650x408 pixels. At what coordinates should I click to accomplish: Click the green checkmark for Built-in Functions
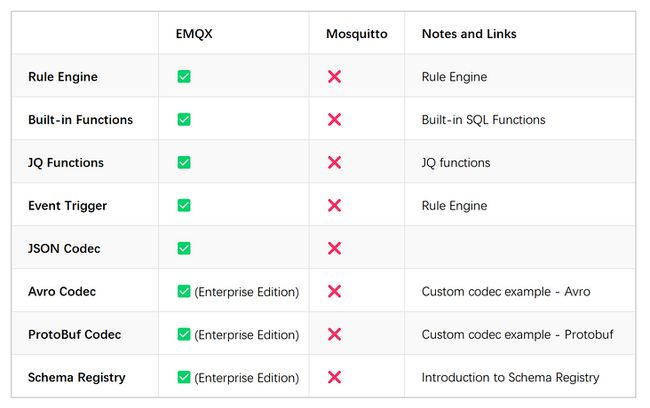(184, 120)
